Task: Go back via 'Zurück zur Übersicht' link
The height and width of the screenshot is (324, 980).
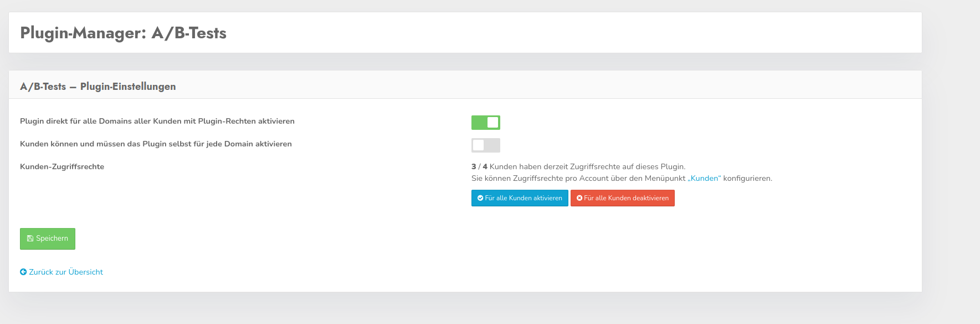Action: tap(65, 272)
